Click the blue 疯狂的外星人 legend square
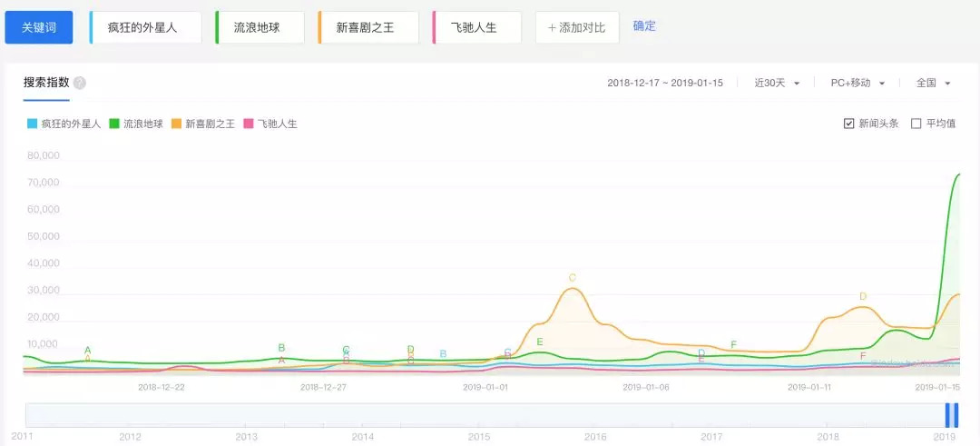980x446 pixels. [32, 124]
